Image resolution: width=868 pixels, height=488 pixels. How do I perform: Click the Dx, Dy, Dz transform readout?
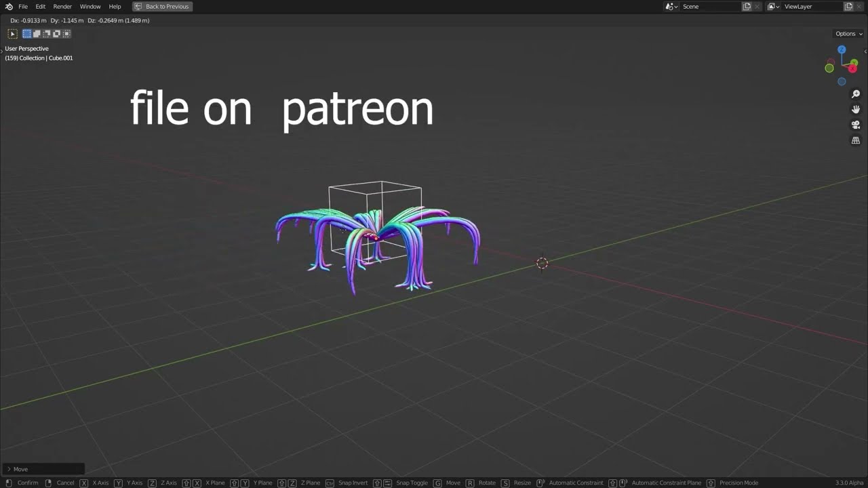[80, 20]
